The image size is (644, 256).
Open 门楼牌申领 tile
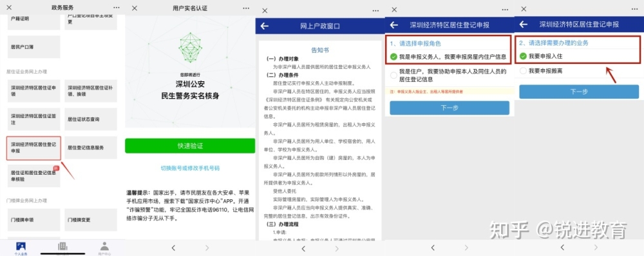[x=33, y=220]
